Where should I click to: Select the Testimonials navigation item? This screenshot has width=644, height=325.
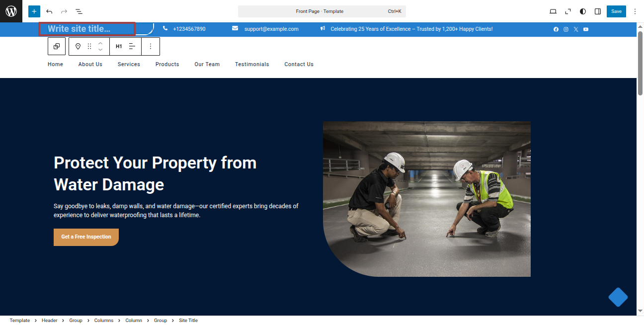pos(252,64)
